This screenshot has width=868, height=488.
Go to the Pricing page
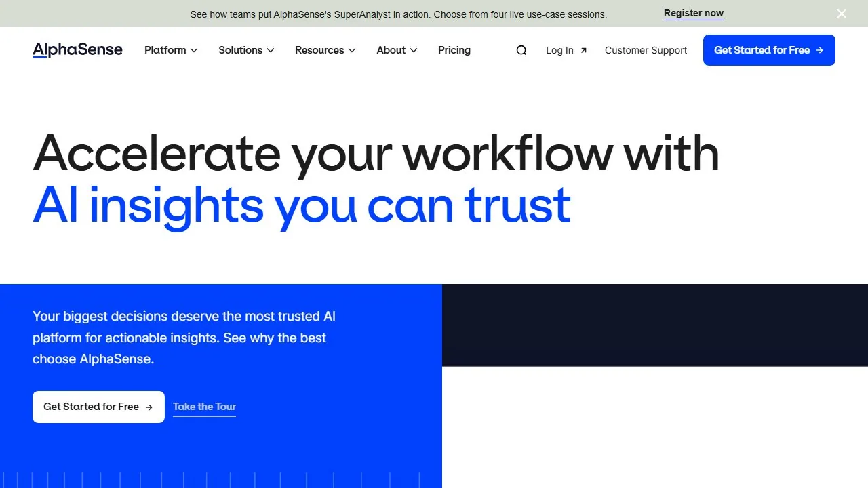[454, 50]
